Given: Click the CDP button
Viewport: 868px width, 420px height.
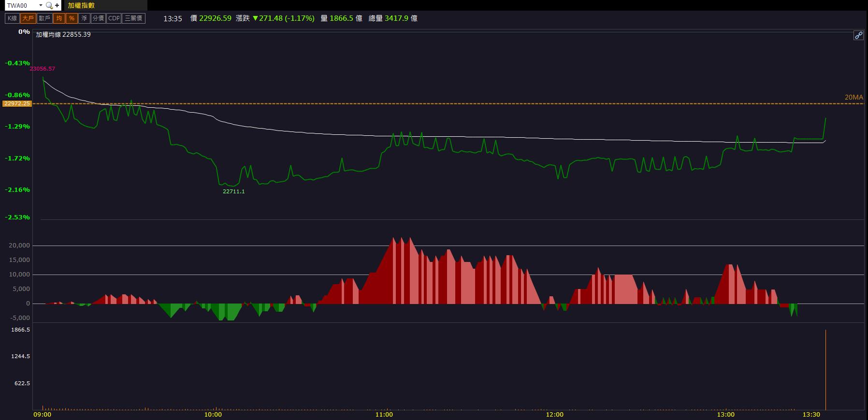Looking at the screenshot, I should [114, 18].
